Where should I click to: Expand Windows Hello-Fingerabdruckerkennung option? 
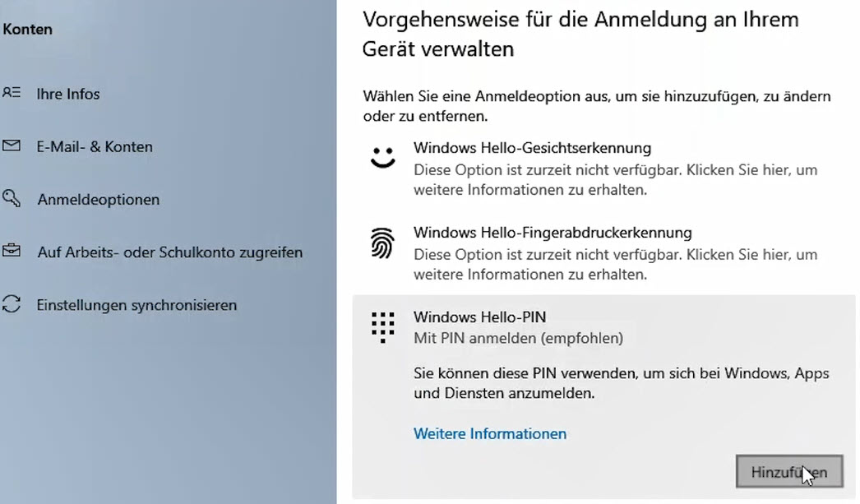click(603, 253)
